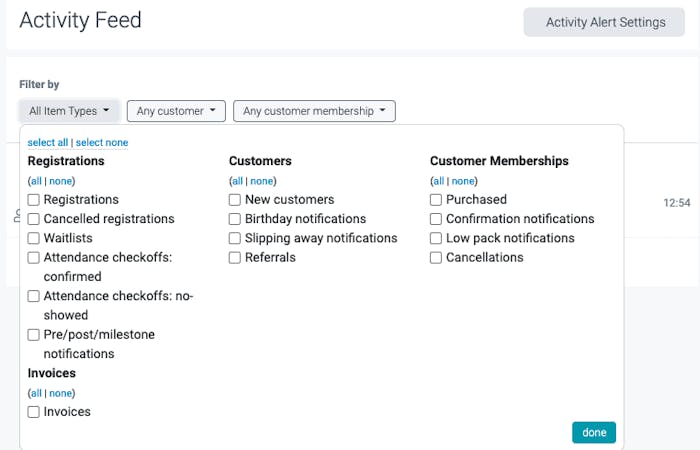The height and width of the screenshot is (450, 700).
Task: Open Any customer membership dropdown
Action: (314, 111)
